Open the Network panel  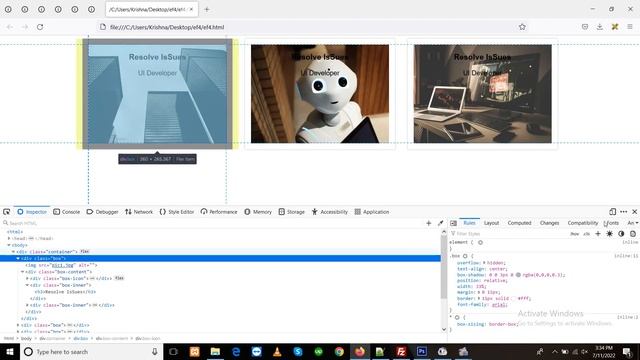point(139,212)
